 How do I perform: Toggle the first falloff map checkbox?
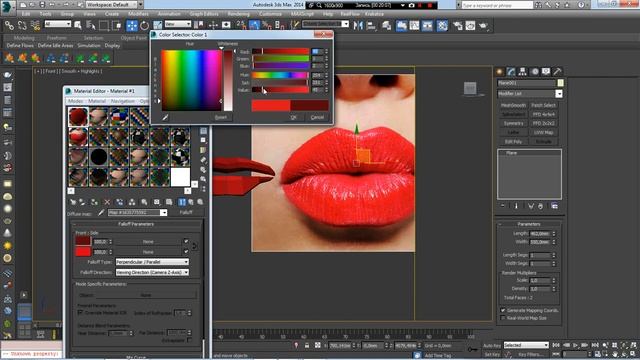[186, 242]
